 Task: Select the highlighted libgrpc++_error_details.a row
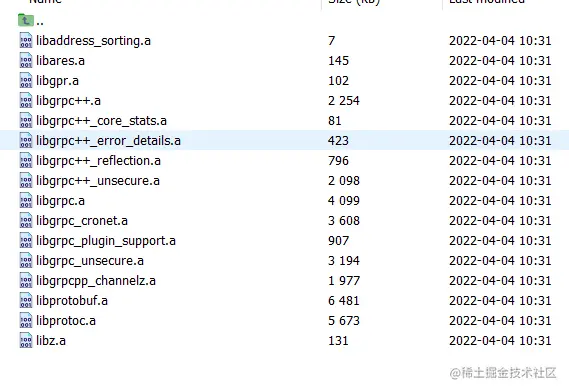click(x=284, y=140)
